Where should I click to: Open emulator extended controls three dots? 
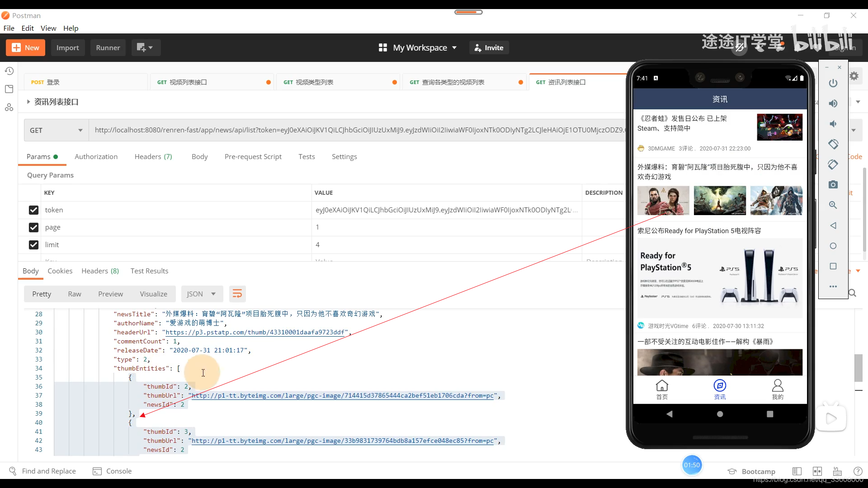(x=833, y=286)
